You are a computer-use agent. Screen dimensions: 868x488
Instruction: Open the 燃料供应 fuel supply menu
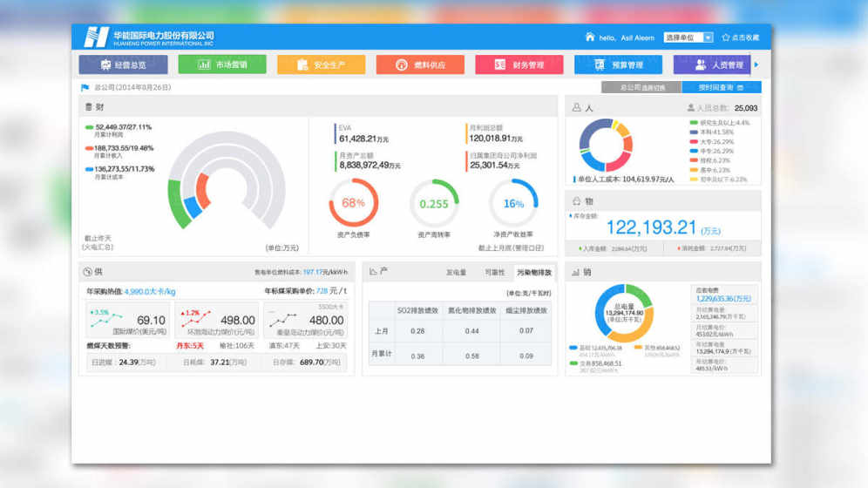420,64
